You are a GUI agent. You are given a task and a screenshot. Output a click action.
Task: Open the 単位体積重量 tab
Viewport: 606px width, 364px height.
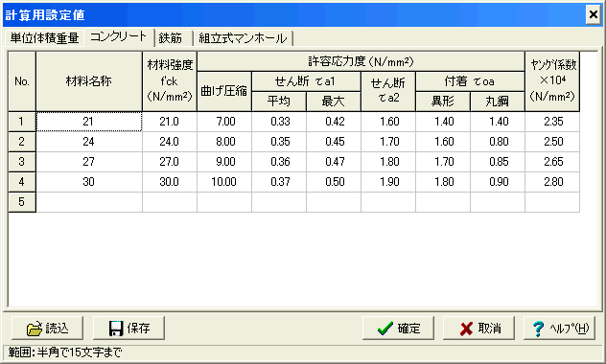click(x=44, y=38)
